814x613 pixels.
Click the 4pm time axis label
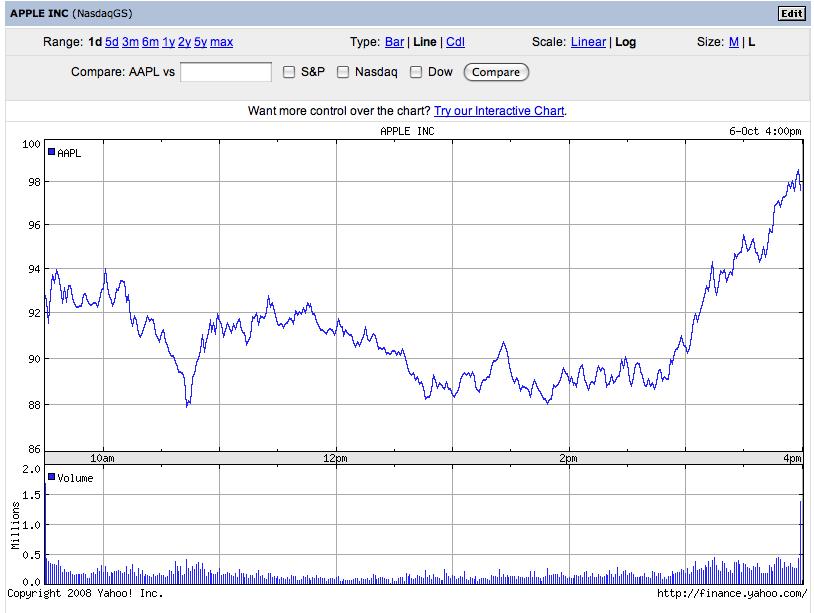tap(792, 458)
